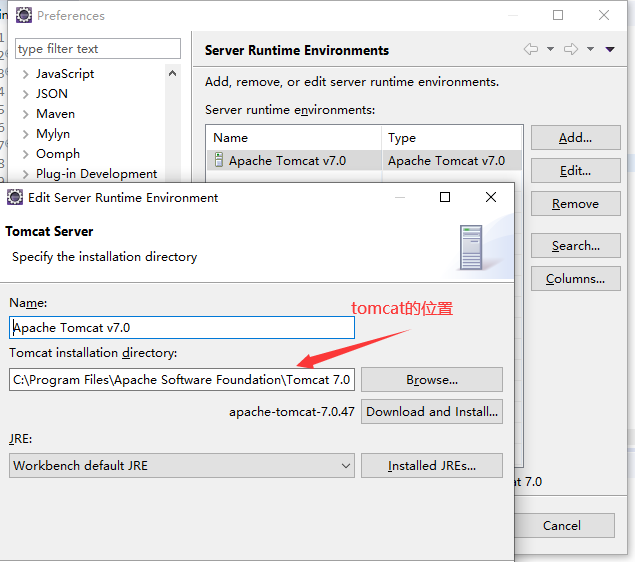The image size is (635, 562).
Task: Click the Remove button
Action: tap(575, 204)
